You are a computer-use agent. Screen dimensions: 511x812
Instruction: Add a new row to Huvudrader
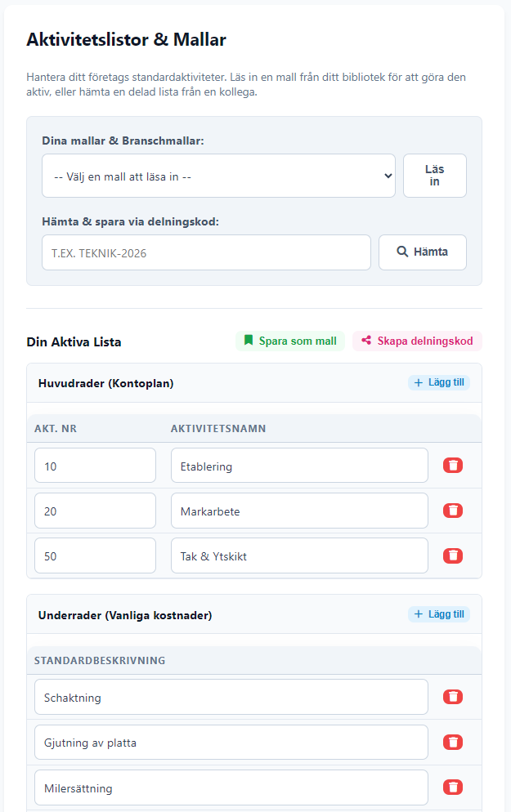pos(439,382)
